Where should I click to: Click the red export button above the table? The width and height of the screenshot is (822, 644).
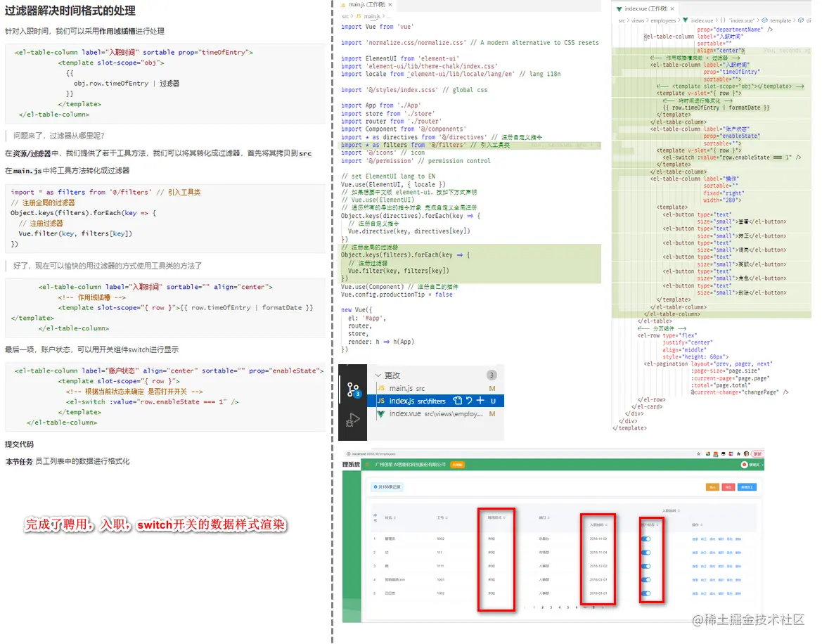pos(728,487)
